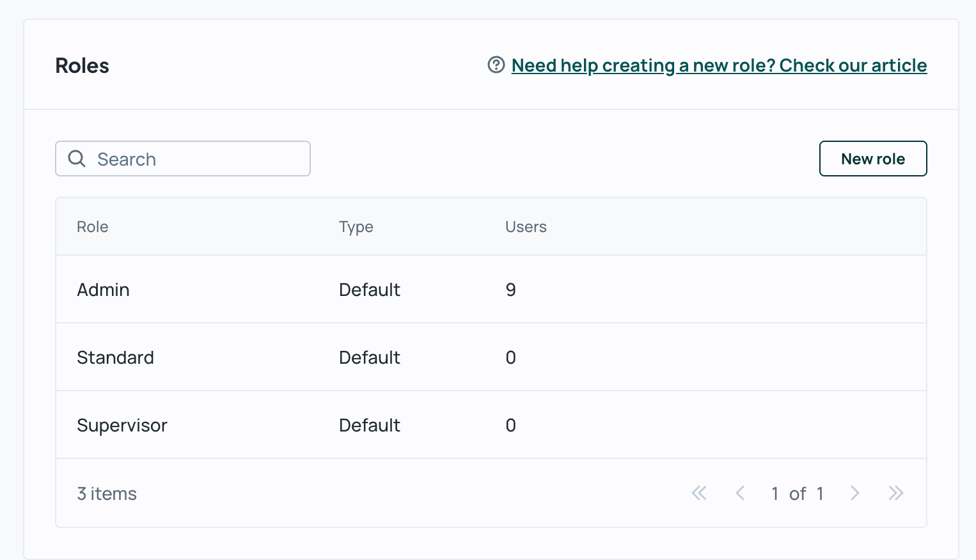Click the magnifier icon in the search box
This screenshot has height=560, width=976.
(77, 159)
